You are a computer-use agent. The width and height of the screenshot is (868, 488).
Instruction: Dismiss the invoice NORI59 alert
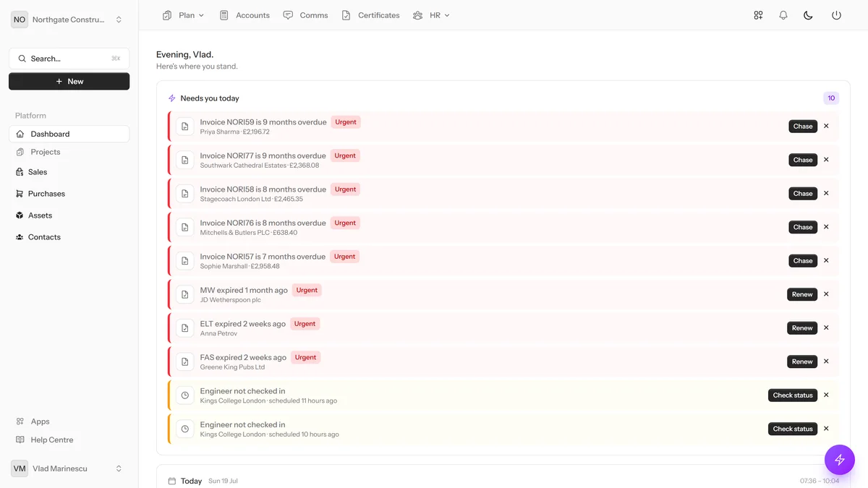pyautogui.click(x=826, y=126)
